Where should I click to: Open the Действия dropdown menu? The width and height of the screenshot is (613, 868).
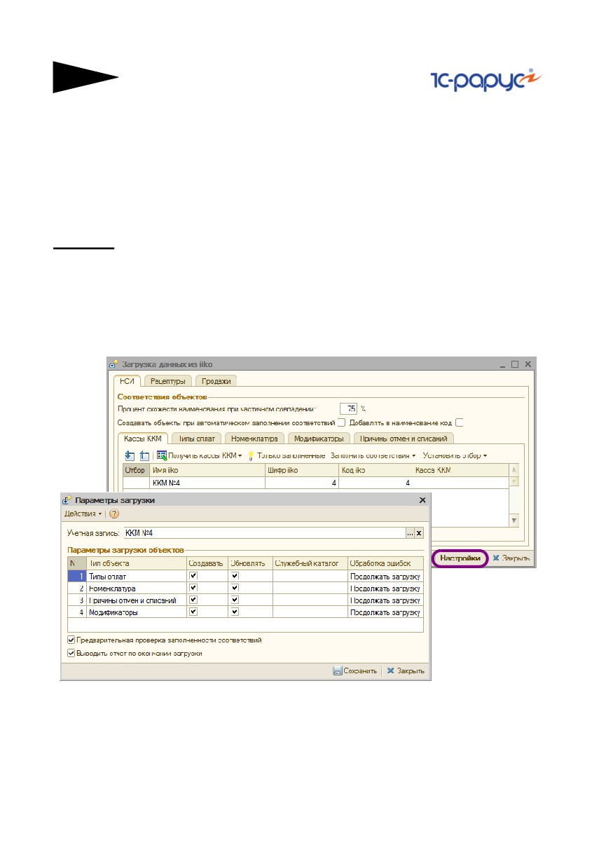[x=83, y=514]
